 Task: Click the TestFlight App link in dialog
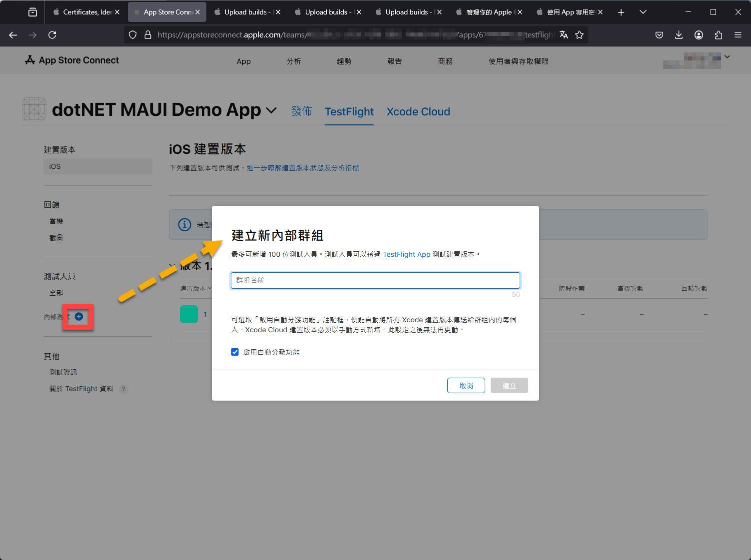[x=407, y=254]
